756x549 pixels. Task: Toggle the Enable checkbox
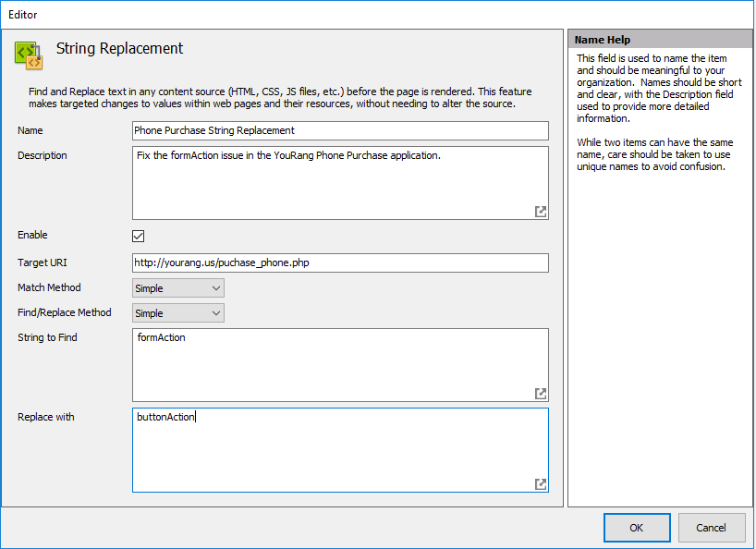coord(139,236)
